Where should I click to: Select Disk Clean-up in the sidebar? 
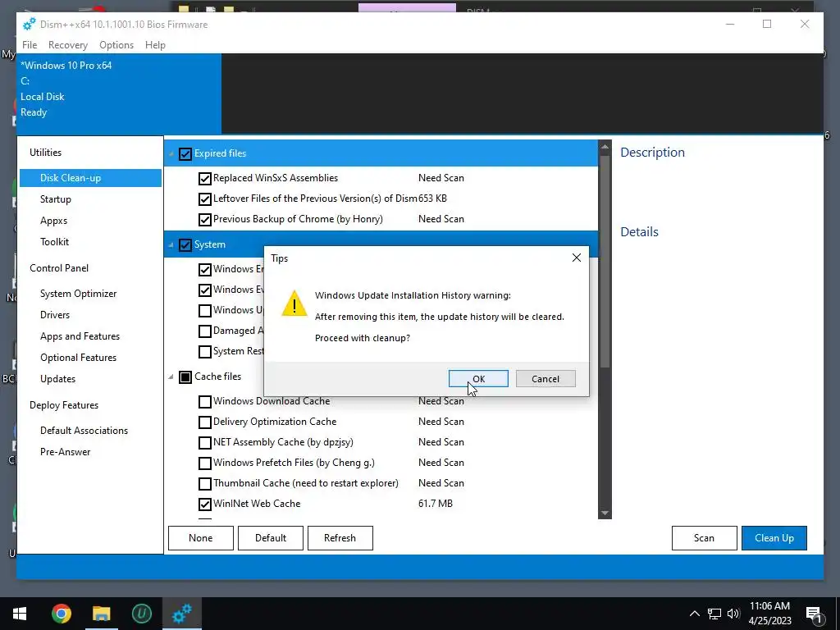90,178
